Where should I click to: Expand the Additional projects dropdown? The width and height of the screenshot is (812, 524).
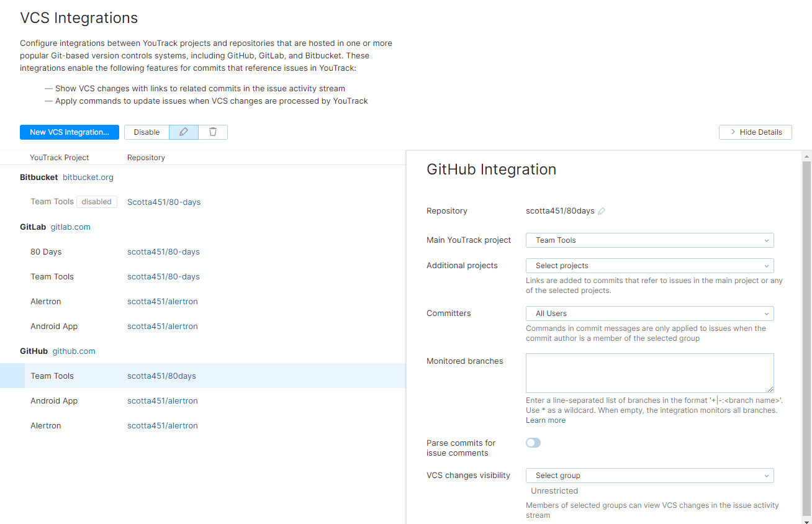pos(649,266)
